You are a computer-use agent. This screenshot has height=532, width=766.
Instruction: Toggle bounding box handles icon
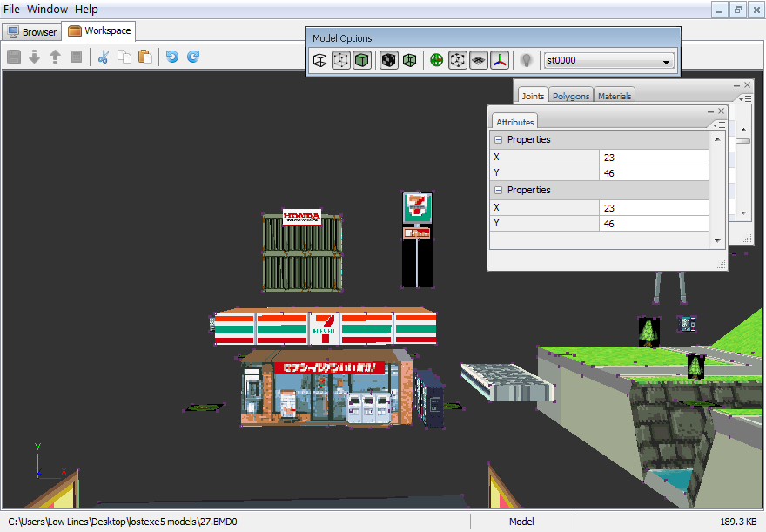pyautogui.click(x=458, y=61)
